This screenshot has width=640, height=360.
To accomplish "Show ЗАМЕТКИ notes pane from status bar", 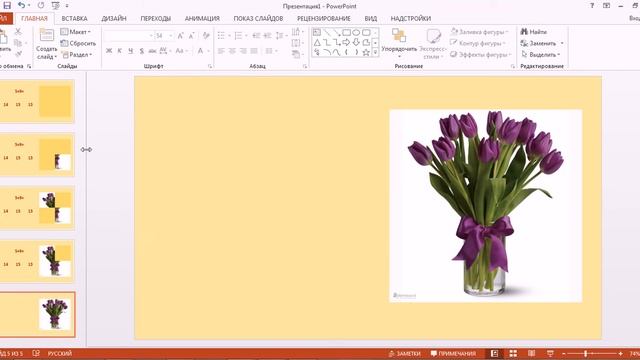I will pos(404,353).
